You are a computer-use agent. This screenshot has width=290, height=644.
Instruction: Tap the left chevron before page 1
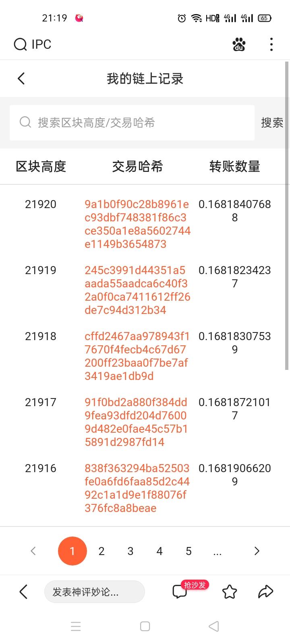pyautogui.click(x=33, y=551)
